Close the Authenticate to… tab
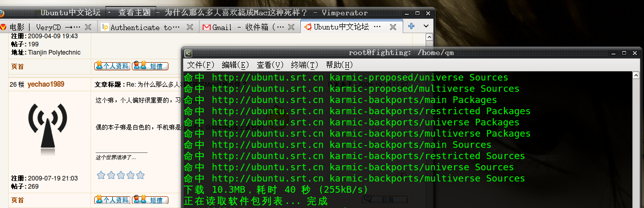 click(x=189, y=27)
